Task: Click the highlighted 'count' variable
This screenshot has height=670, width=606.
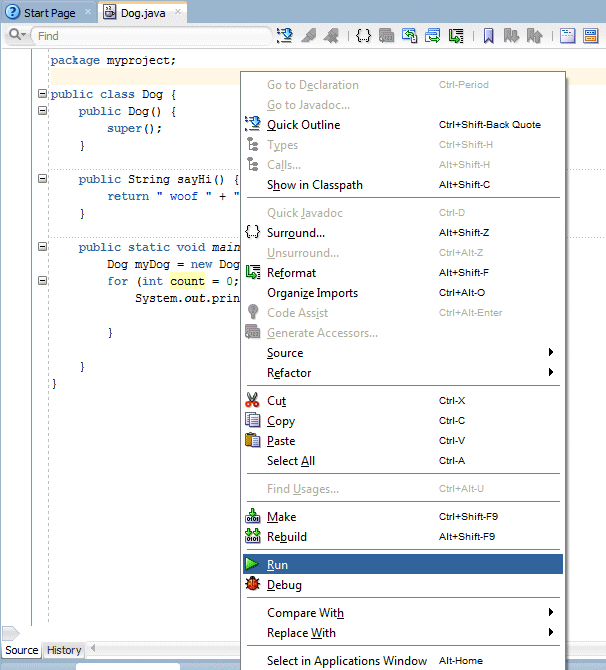Action: coord(187,281)
